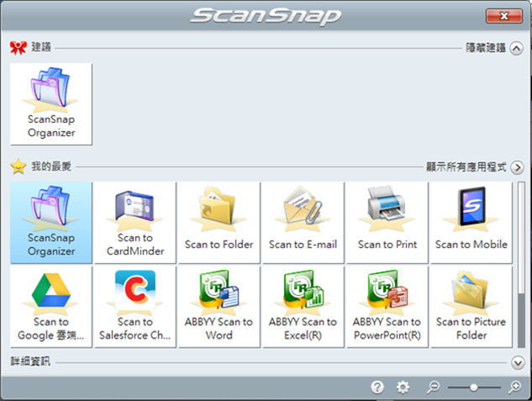Click the icon size slider handle
This screenshot has width=532, height=401.
click(474, 387)
